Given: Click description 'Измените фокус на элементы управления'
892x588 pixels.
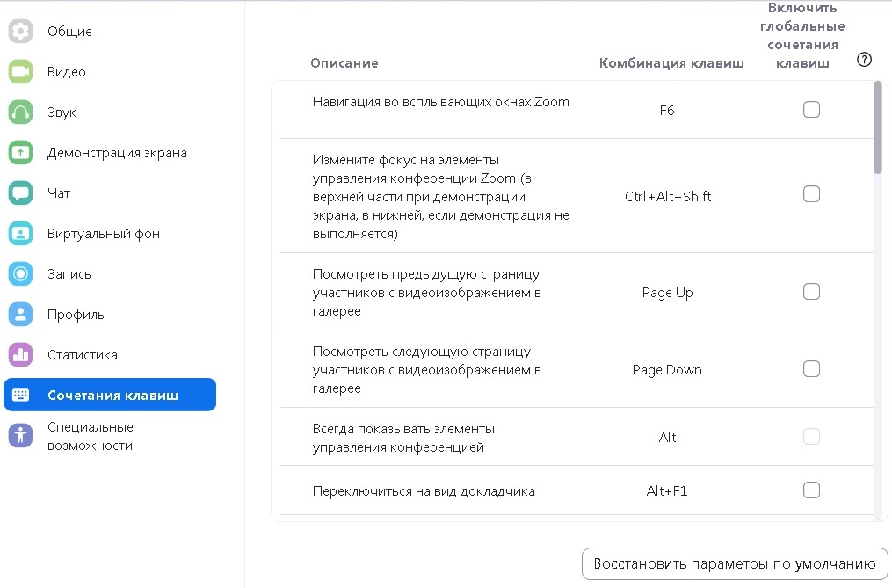Looking at the screenshot, I should (441, 196).
